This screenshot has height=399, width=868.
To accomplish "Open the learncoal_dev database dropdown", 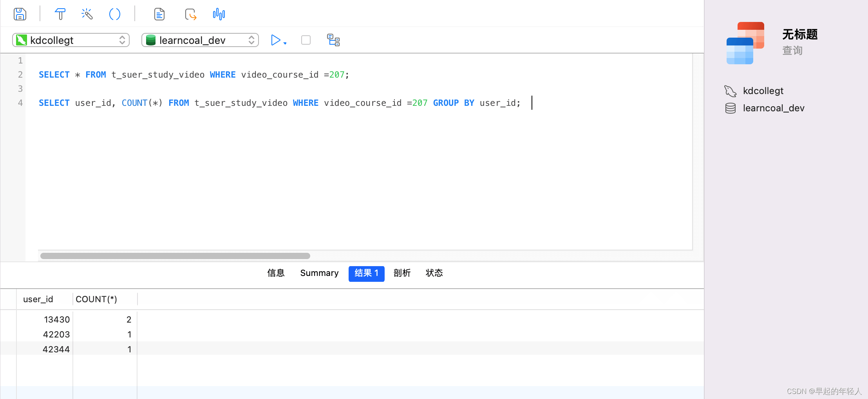I will point(200,40).
